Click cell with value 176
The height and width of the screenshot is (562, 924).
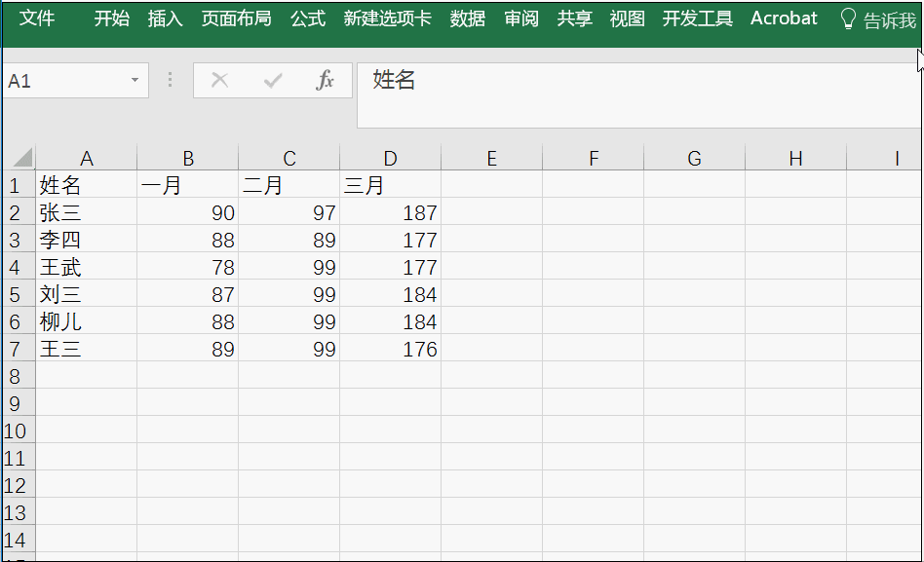click(390, 349)
